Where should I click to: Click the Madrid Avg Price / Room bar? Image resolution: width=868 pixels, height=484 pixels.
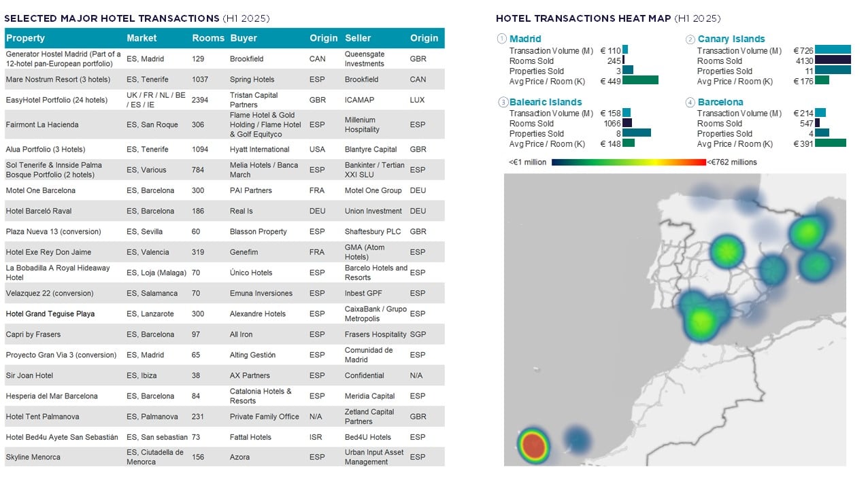[640, 80]
